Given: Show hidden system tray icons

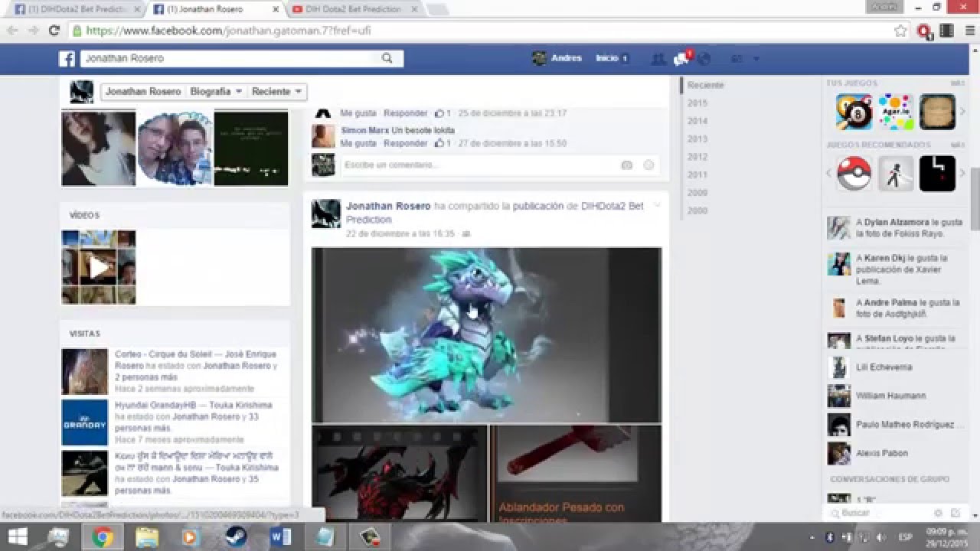Looking at the screenshot, I should click(812, 537).
